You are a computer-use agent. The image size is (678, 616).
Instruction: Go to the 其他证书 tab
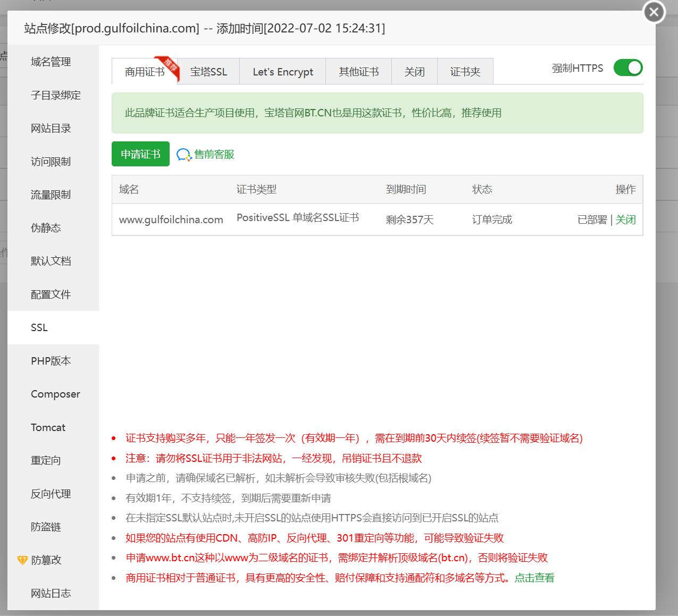[x=359, y=72]
